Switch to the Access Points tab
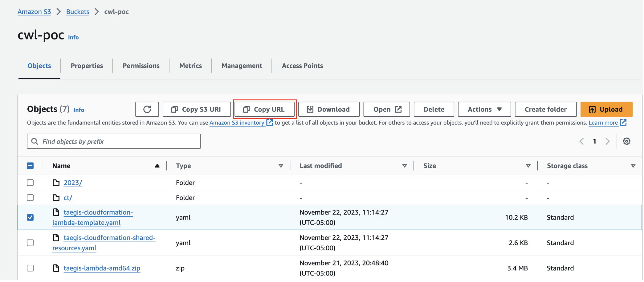The height and width of the screenshot is (282, 644). (302, 66)
